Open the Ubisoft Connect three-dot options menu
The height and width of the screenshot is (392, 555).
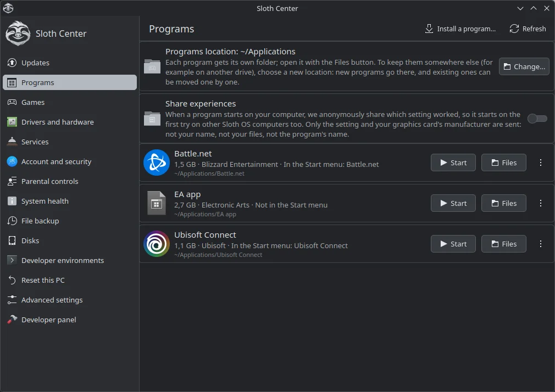coord(541,244)
